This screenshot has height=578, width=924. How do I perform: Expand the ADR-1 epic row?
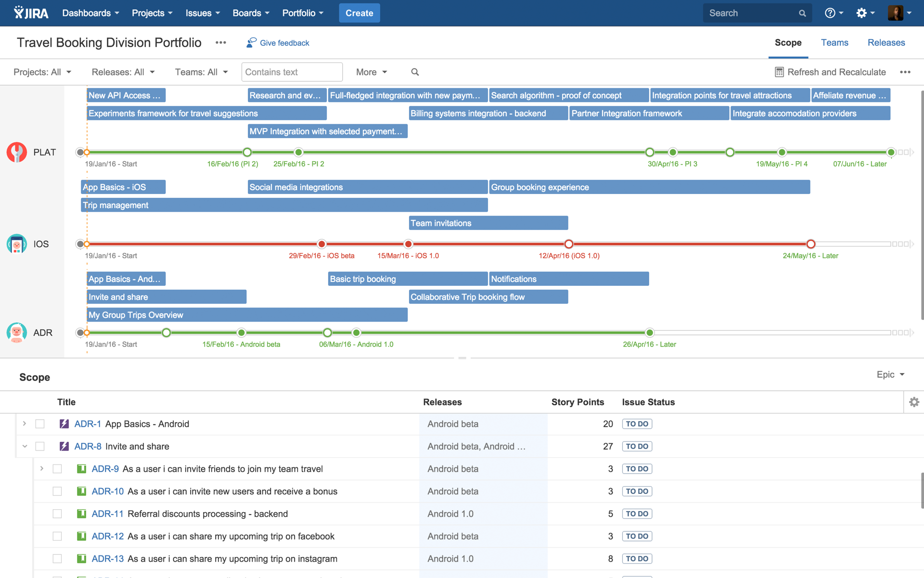25,424
